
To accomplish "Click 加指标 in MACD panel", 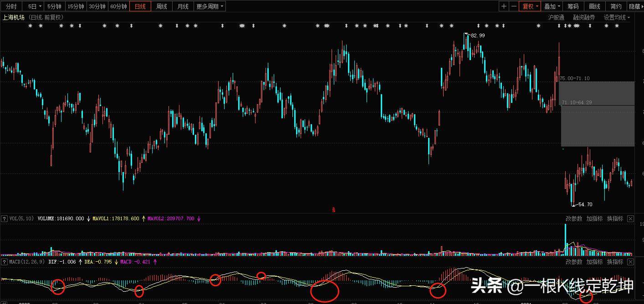I will tap(594, 262).
